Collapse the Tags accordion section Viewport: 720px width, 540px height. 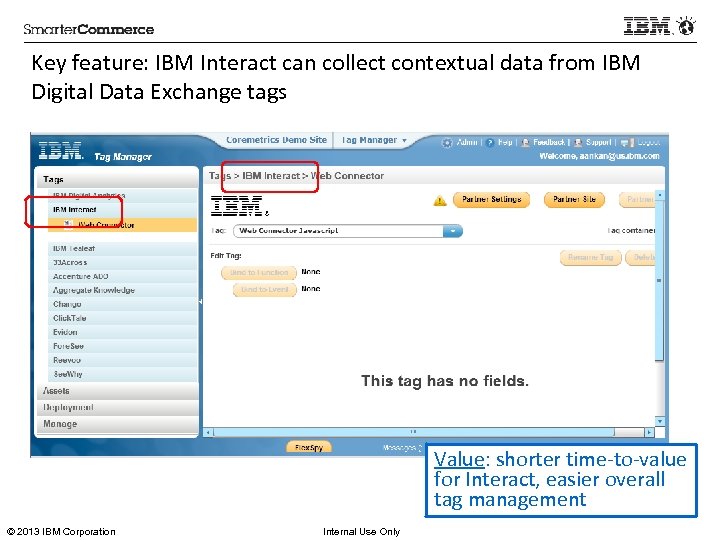tap(118, 179)
